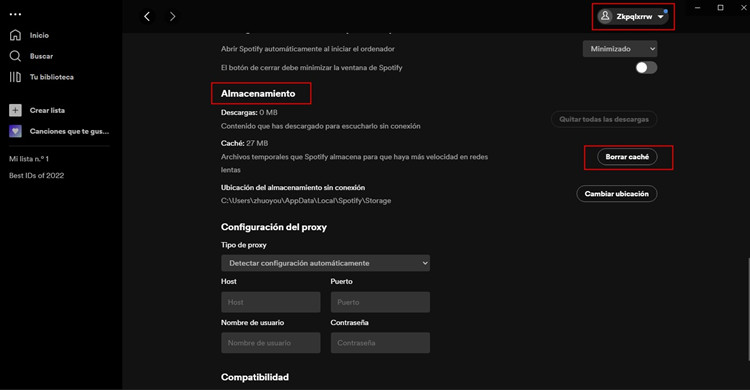This screenshot has height=390, width=750.
Task: Toggle close button minimizes Spotify switch
Action: (646, 67)
